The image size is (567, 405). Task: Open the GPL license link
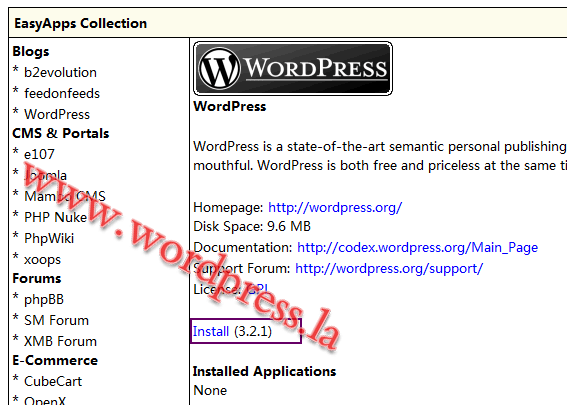(258, 289)
